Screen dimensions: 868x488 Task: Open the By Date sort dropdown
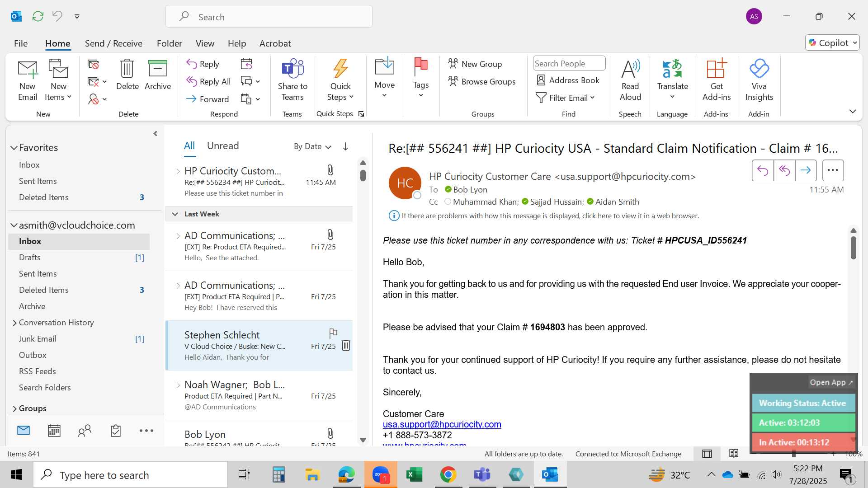(x=313, y=146)
